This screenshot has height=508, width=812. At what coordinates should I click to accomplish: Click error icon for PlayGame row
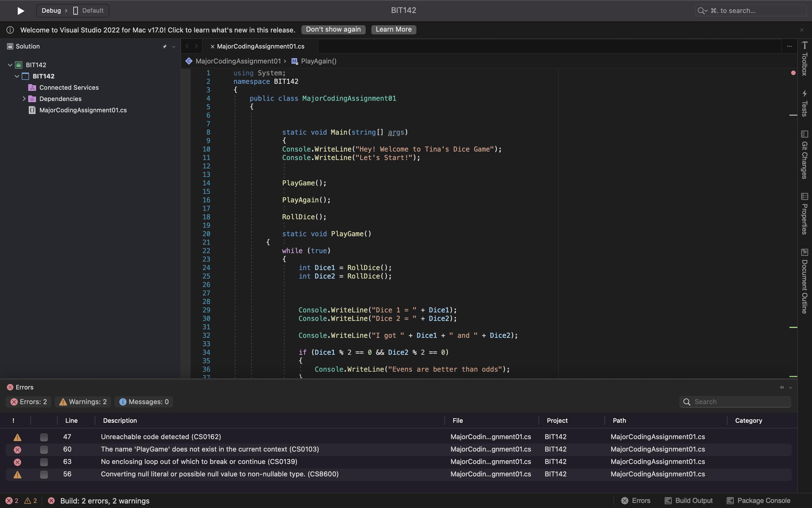pos(17,450)
